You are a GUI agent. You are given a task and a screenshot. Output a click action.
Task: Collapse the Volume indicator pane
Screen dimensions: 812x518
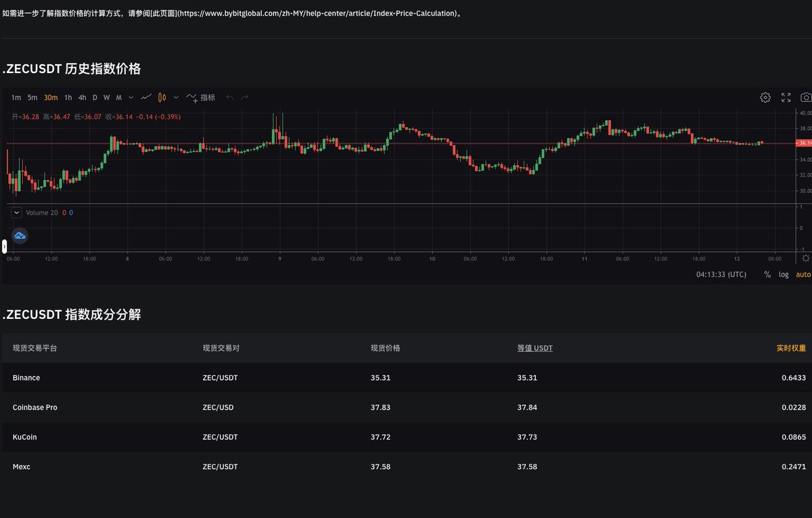pos(16,213)
